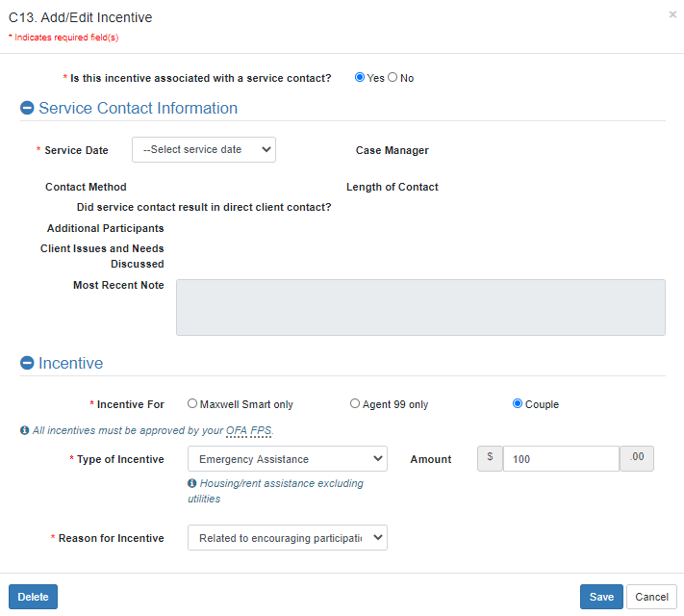The image size is (684, 616).
Task: Click the dollar sign addon icon
Action: [x=490, y=458]
